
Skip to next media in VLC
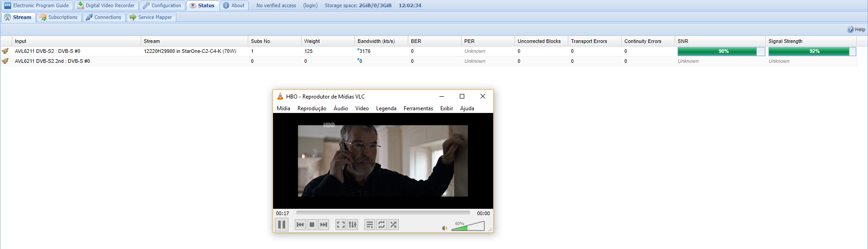tap(324, 225)
